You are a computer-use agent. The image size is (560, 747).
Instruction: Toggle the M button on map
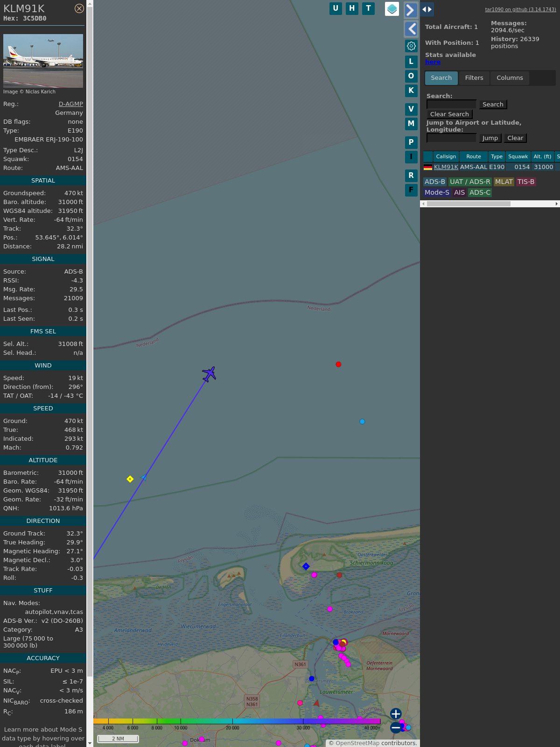point(411,123)
